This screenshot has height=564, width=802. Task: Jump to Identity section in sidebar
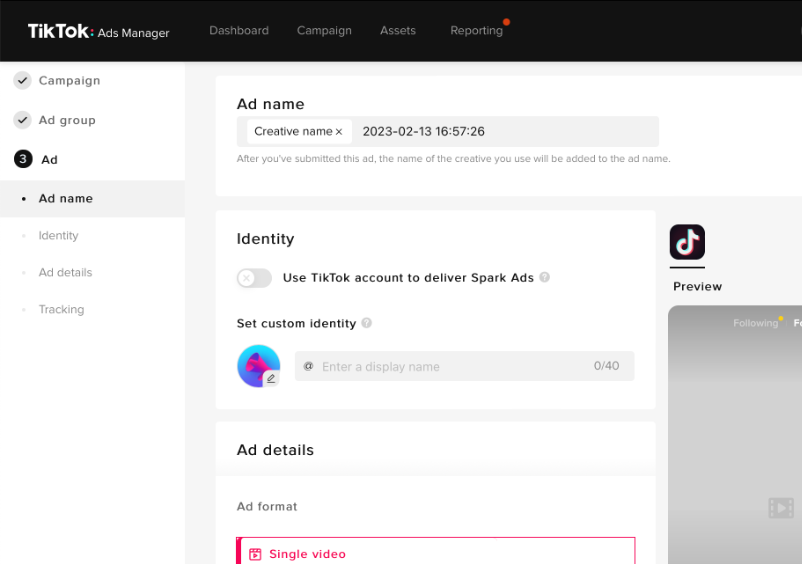click(58, 236)
